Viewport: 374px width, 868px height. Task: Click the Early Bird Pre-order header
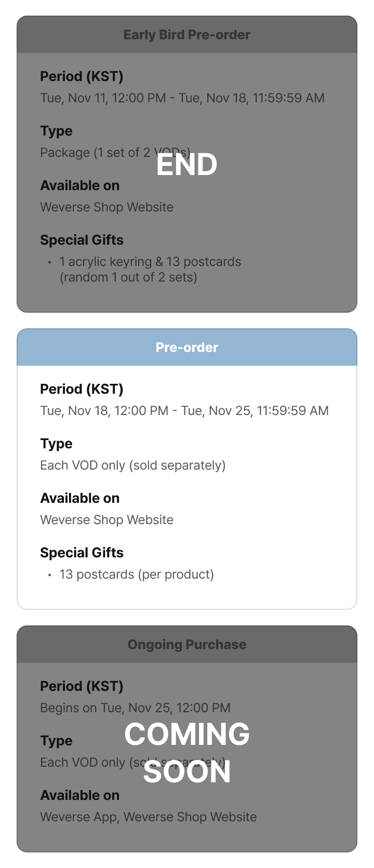click(x=187, y=35)
